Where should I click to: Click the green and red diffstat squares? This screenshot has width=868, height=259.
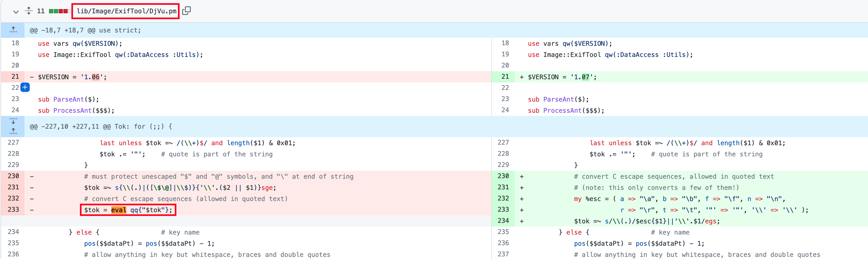pos(58,11)
